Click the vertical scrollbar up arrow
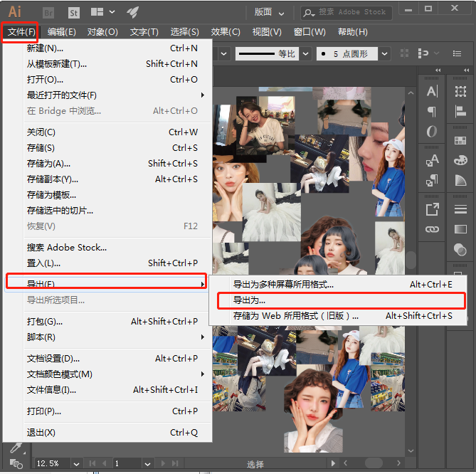476x474 pixels. pos(411,93)
